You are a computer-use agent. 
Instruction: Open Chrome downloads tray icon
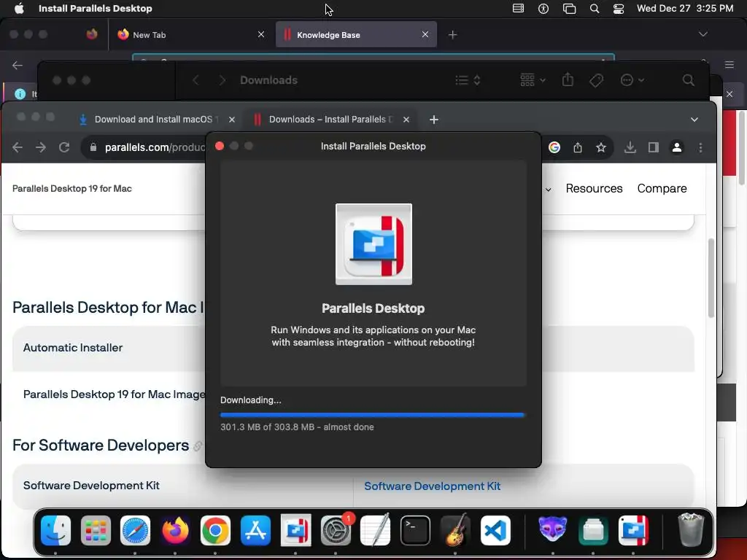(630, 147)
